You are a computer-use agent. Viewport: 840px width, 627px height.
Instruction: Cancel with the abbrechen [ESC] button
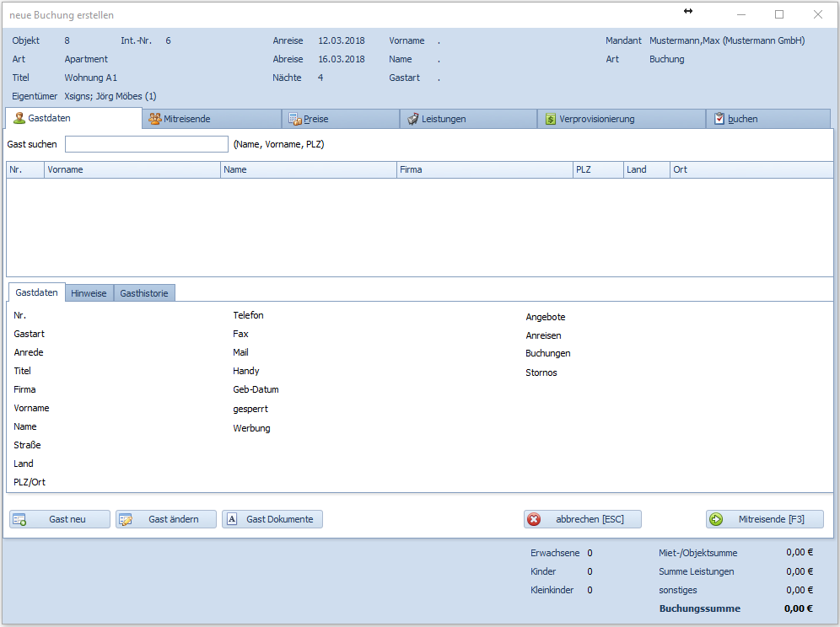[x=582, y=519]
